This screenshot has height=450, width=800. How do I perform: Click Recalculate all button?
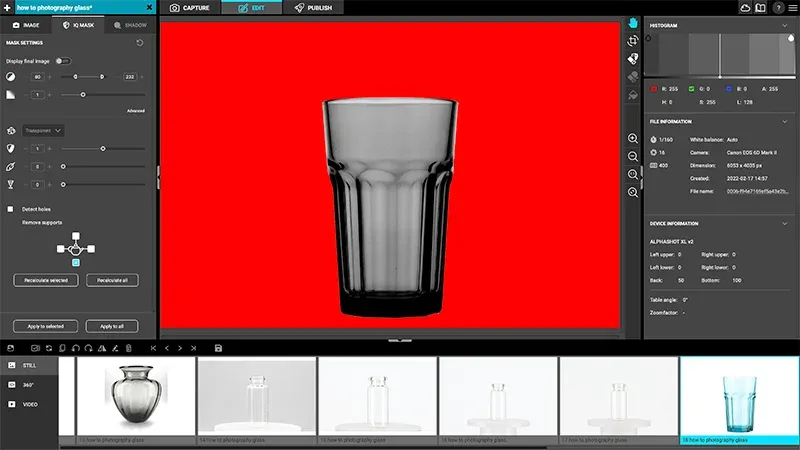112,280
